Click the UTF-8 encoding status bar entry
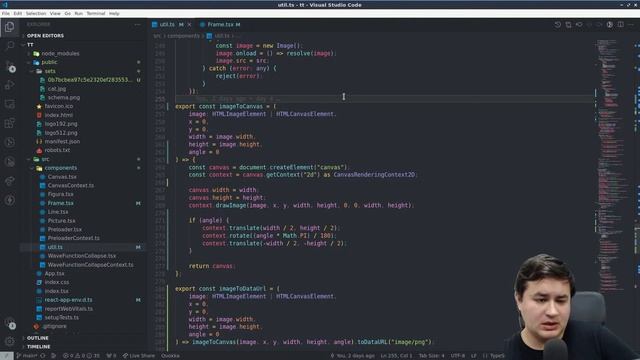This screenshot has width=640, height=360. (x=458, y=356)
